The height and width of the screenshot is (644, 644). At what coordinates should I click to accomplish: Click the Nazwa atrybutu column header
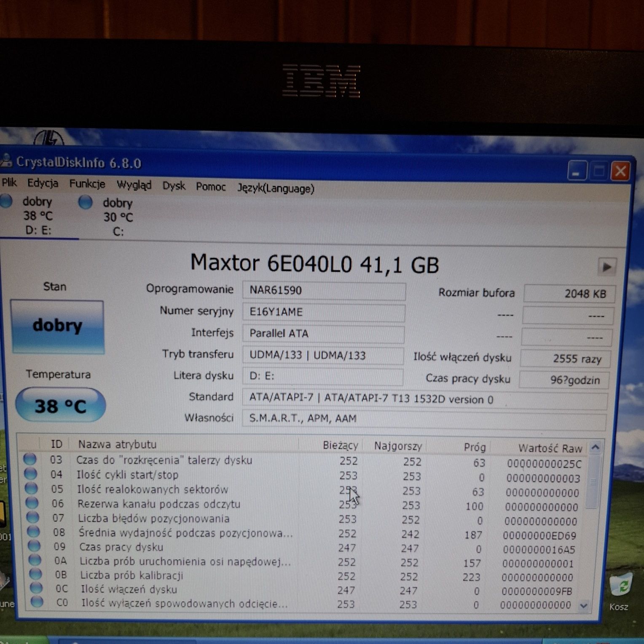[117, 444]
